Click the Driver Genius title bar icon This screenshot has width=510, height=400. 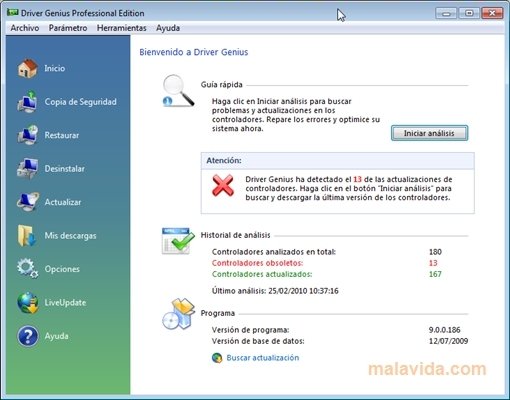point(13,13)
